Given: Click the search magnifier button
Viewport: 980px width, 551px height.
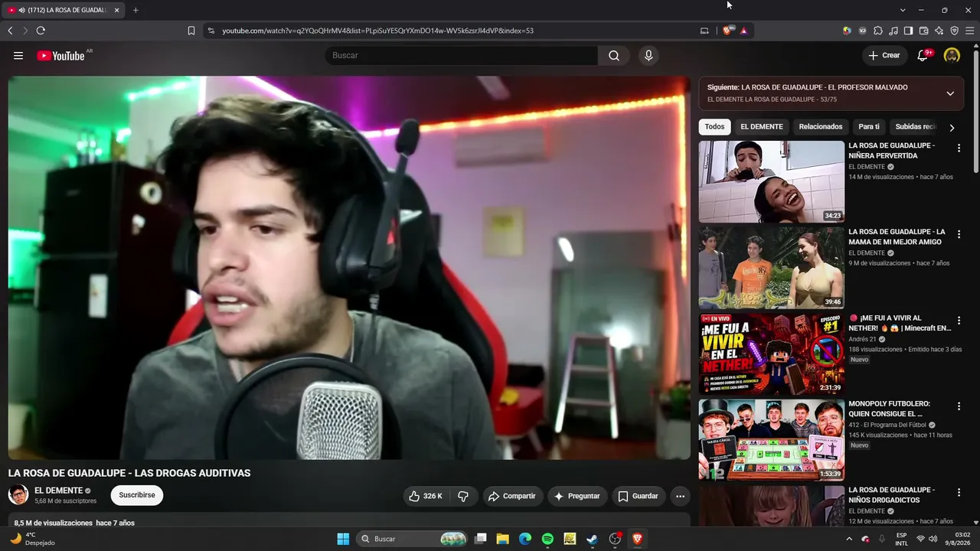Looking at the screenshot, I should [614, 55].
